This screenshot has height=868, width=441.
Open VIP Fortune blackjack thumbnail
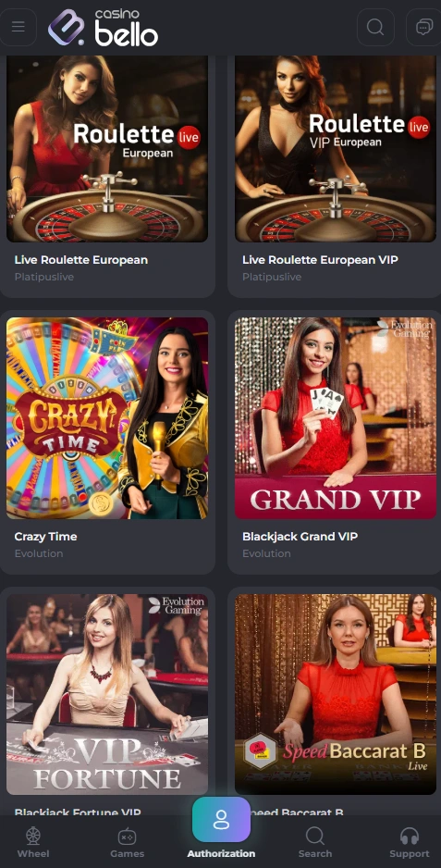[107, 694]
